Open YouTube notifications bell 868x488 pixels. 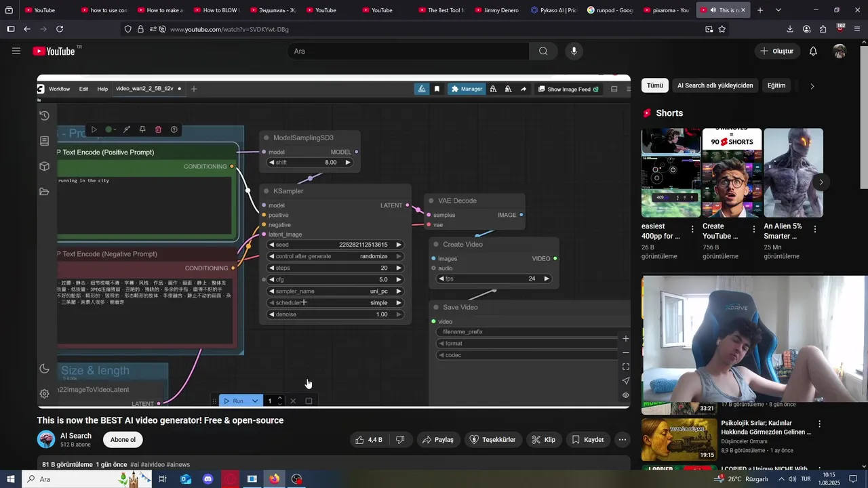click(x=813, y=51)
